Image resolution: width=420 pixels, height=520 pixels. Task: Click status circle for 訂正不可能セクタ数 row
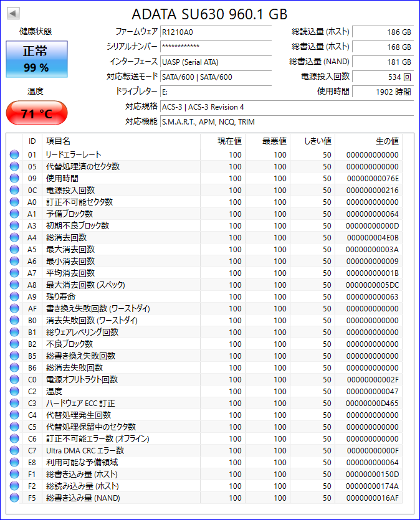pos(14,202)
